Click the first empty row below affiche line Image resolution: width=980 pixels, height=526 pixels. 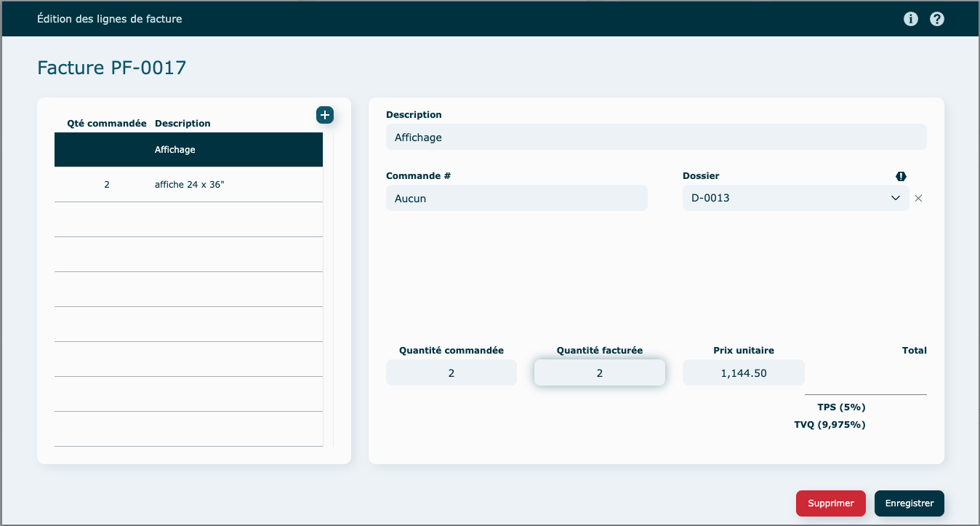point(188,220)
